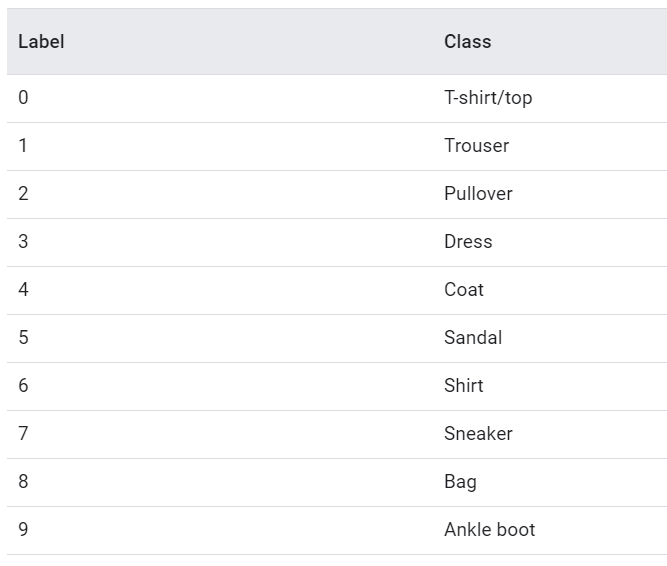Click the Label column header
The width and height of the screenshot is (667, 566).
41,42
